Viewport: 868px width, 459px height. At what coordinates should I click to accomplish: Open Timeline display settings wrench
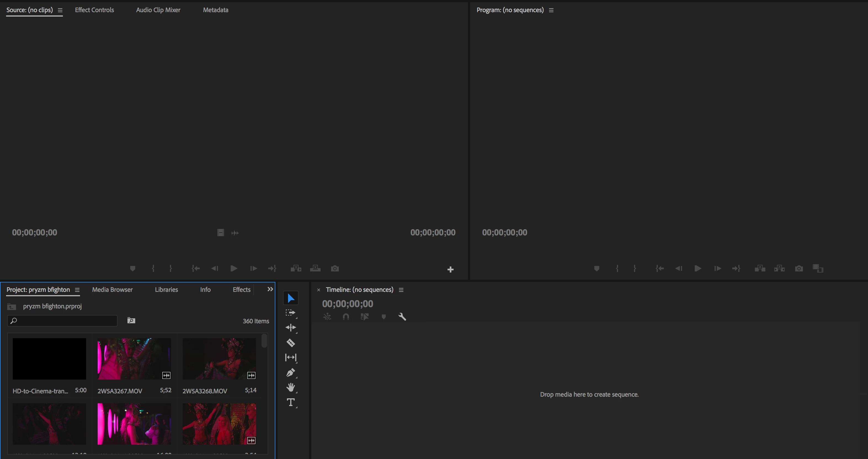click(x=402, y=317)
